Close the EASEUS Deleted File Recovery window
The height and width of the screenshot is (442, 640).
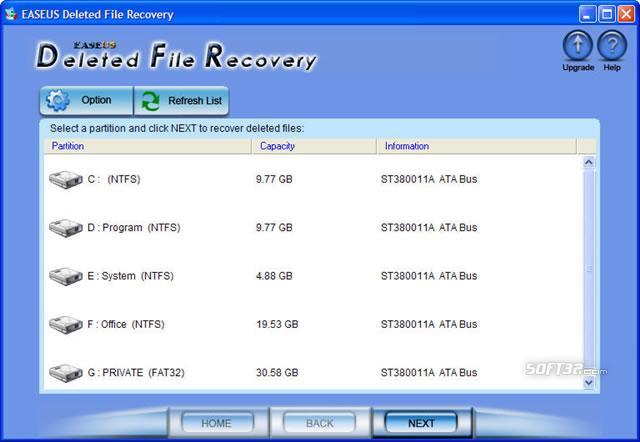click(x=626, y=14)
